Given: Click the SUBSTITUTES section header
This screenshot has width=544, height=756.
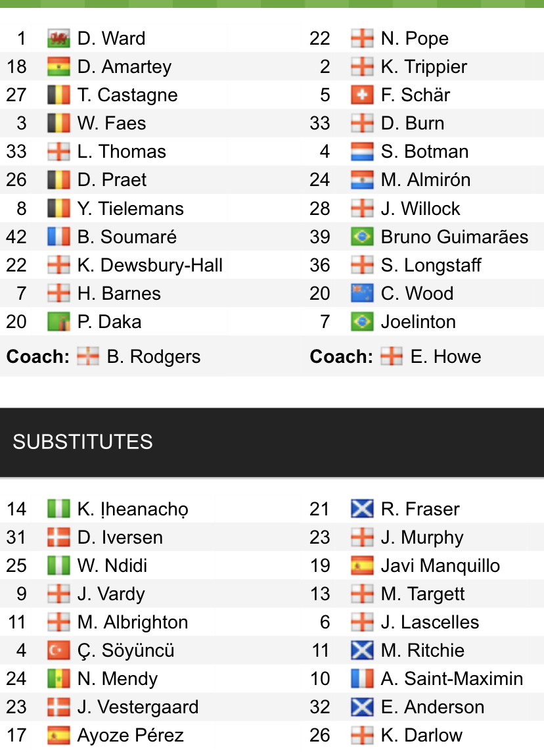Looking at the screenshot, I should [x=272, y=442].
